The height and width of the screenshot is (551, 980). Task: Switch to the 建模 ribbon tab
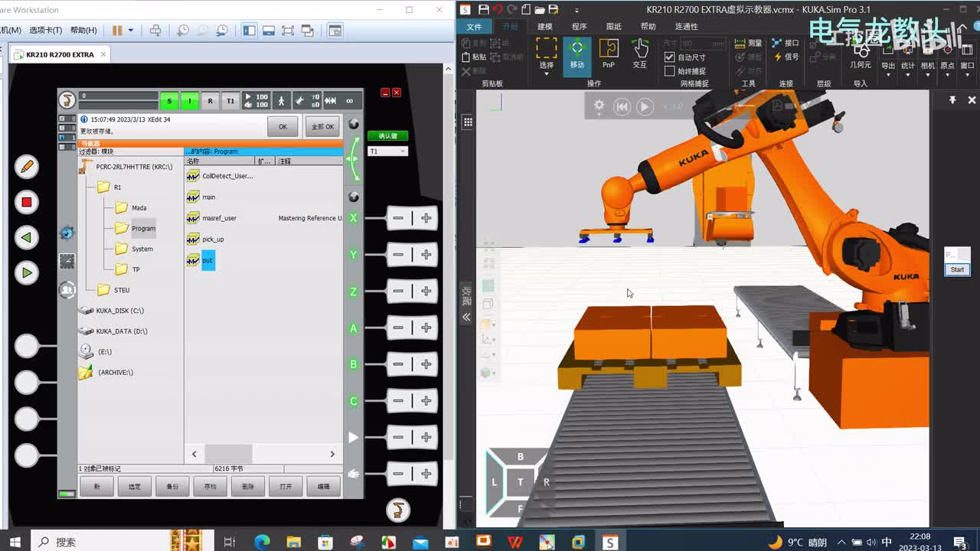click(x=544, y=26)
